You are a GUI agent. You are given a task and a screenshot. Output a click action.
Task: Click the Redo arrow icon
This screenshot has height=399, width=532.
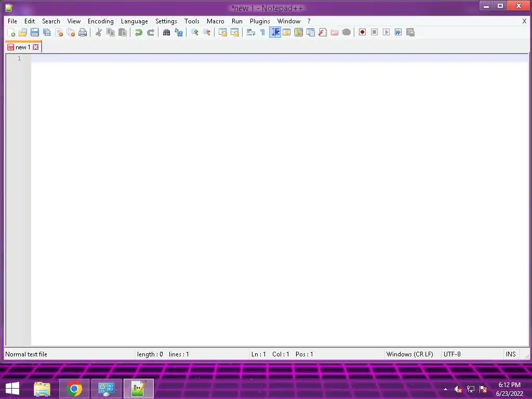pos(150,32)
